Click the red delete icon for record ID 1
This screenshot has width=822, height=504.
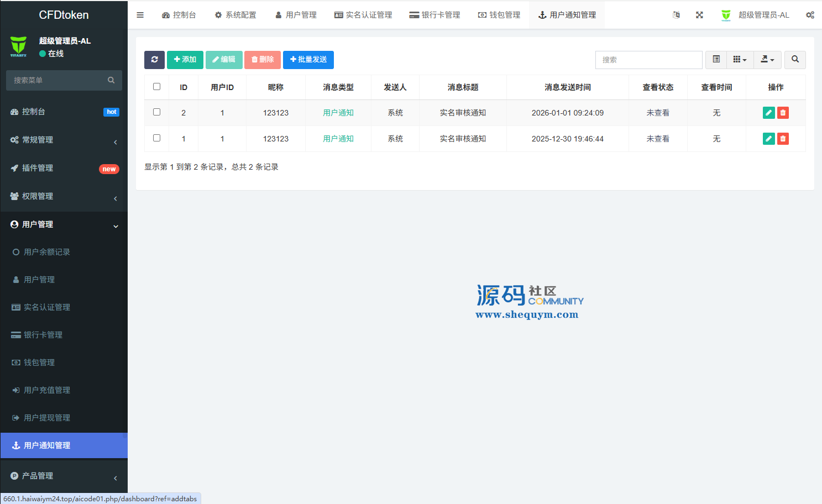(783, 139)
